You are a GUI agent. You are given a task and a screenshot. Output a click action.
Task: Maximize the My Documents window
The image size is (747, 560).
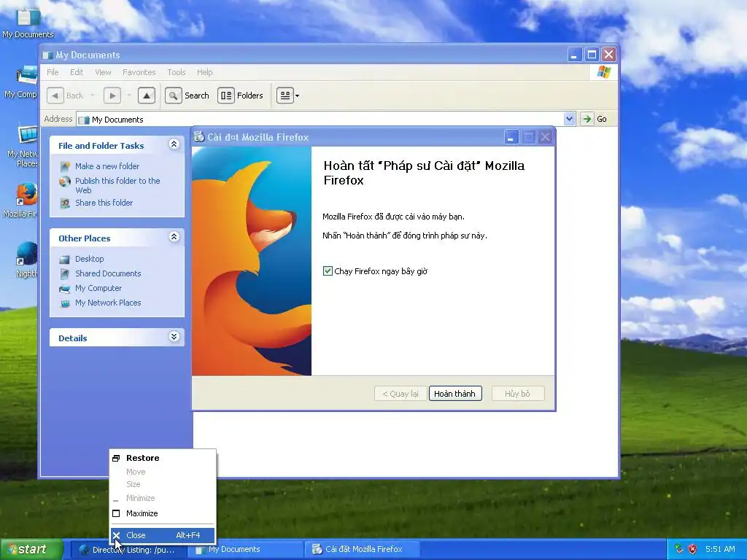tap(592, 54)
